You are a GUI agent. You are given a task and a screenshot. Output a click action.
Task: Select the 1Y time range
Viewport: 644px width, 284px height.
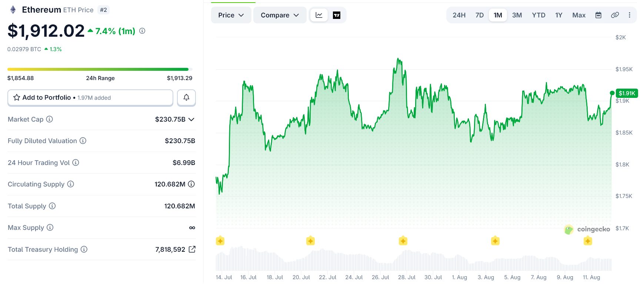(559, 15)
